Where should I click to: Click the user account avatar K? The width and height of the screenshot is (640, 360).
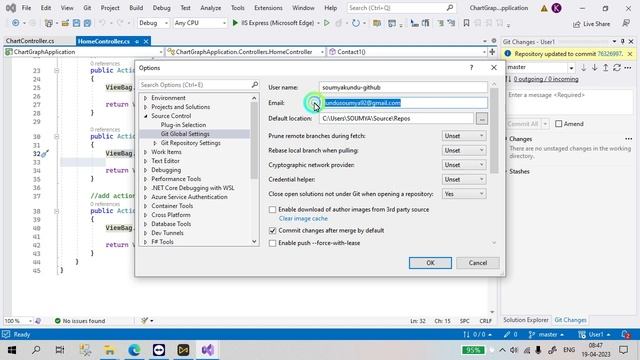[x=556, y=8]
